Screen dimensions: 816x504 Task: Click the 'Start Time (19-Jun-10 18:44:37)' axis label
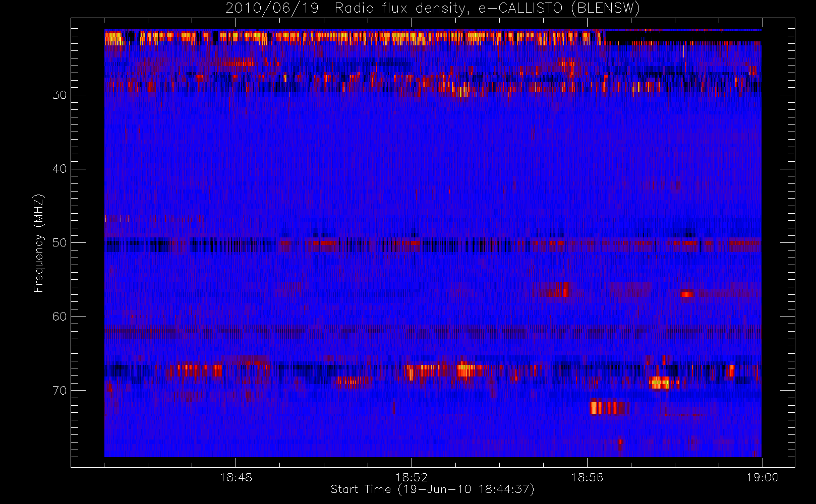tap(433, 489)
